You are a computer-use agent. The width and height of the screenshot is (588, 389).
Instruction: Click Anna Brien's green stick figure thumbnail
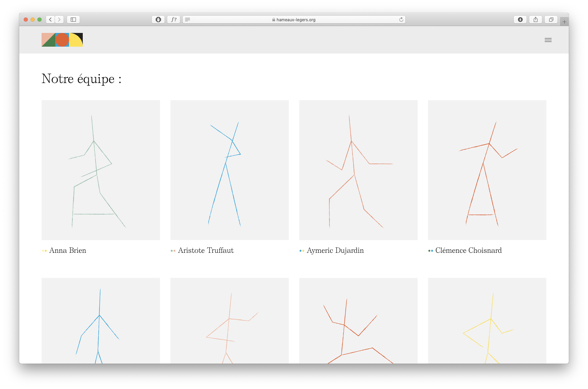coord(101,170)
